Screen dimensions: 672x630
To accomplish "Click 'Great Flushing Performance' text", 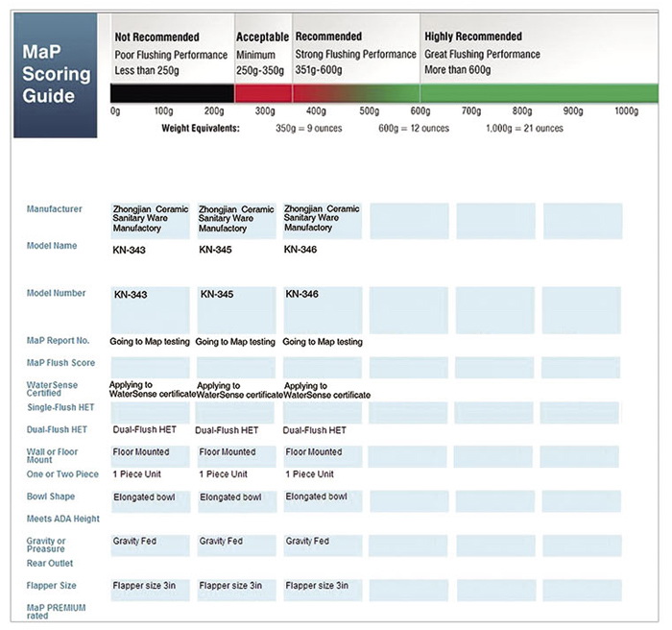I will [482, 54].
